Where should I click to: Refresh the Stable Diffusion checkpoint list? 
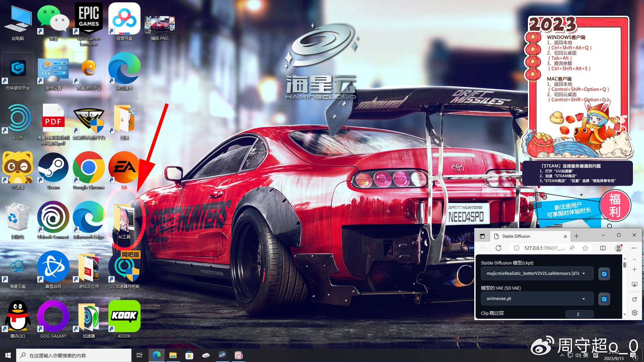tap(604, 274)
